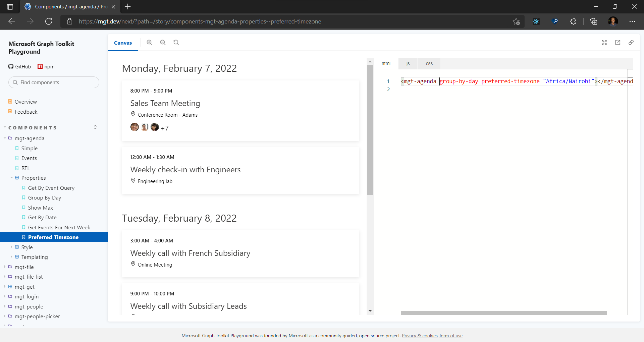
Task: Switch to the js editor tab
Action: coord(408,63)
